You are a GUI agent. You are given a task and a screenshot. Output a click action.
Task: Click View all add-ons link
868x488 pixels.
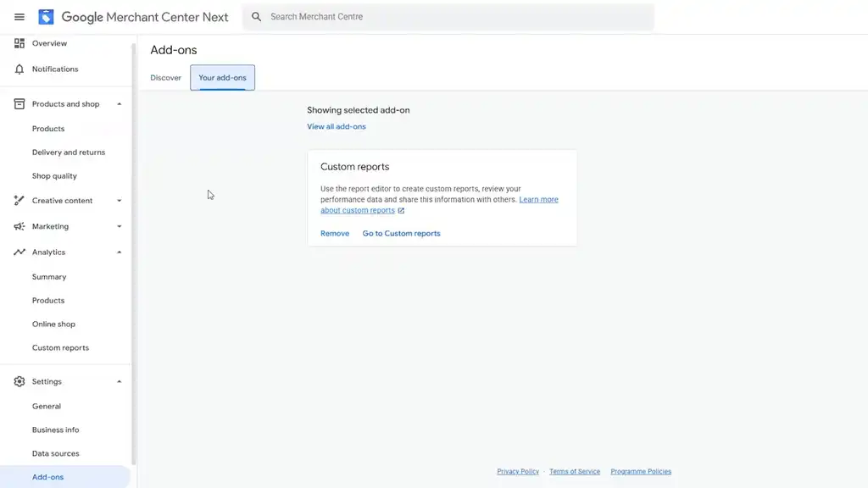point(337,127)
